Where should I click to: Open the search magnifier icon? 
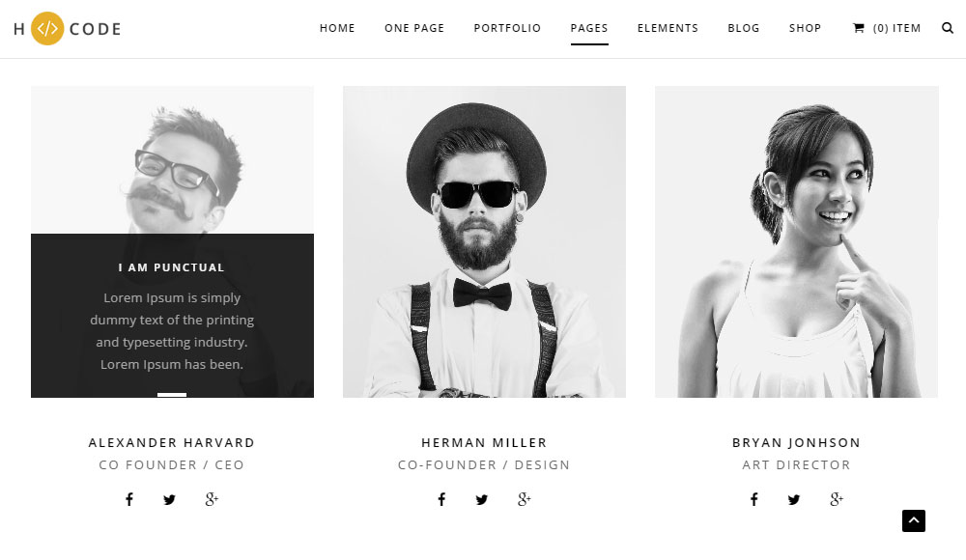click(948, 28)
